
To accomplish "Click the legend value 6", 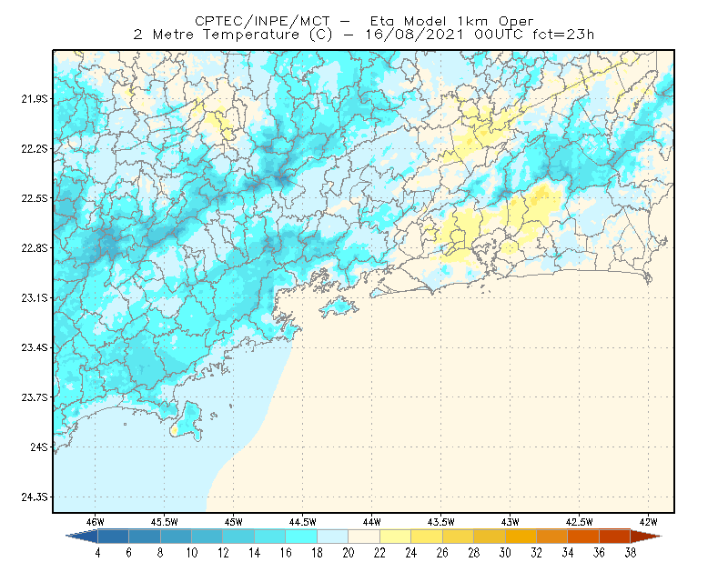I will pos(129,553).
